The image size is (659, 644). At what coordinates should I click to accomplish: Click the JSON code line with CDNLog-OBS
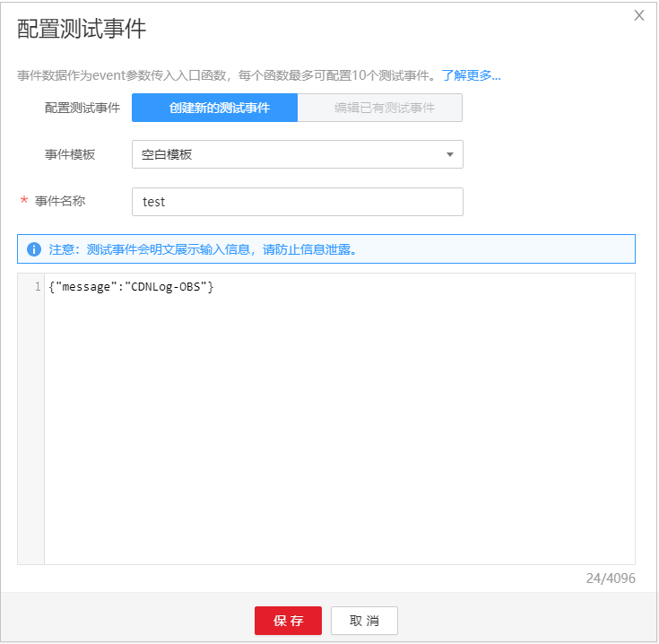131,287
